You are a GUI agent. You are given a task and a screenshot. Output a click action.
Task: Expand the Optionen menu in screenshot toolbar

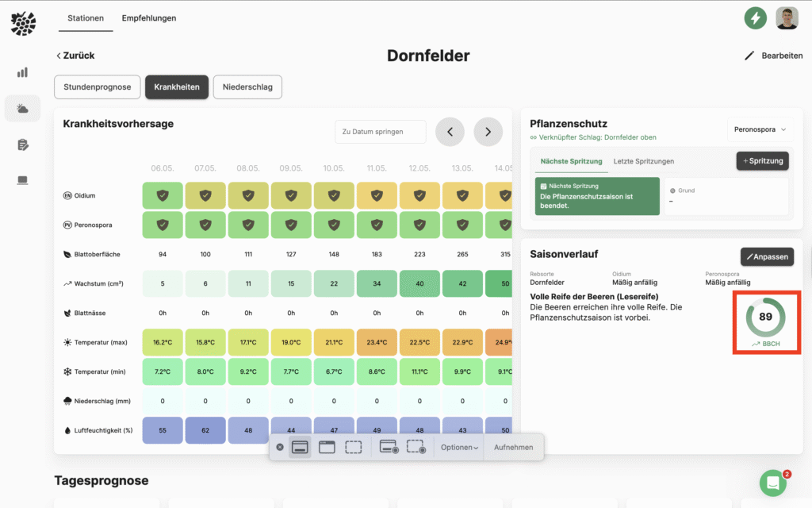[460, 448]
